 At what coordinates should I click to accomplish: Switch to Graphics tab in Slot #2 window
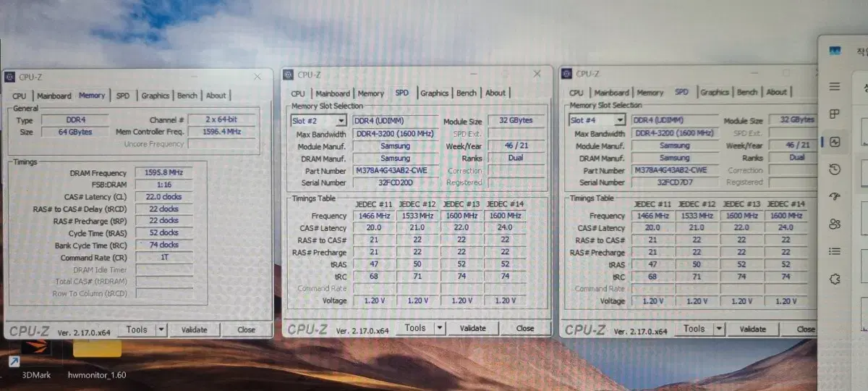[x=434, y=93]
